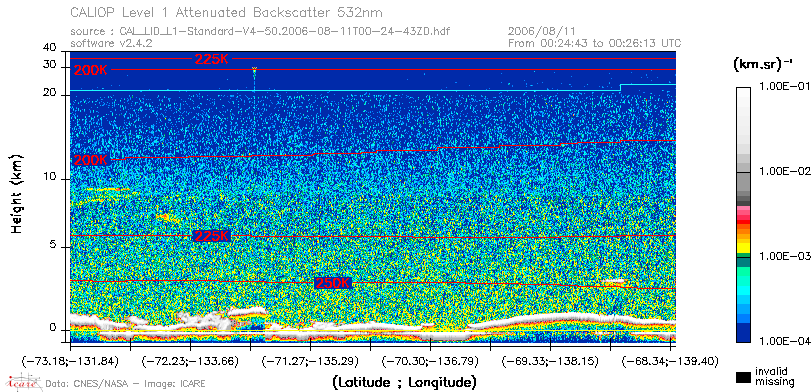Click the black invalid/missing legend swatch

743,378
